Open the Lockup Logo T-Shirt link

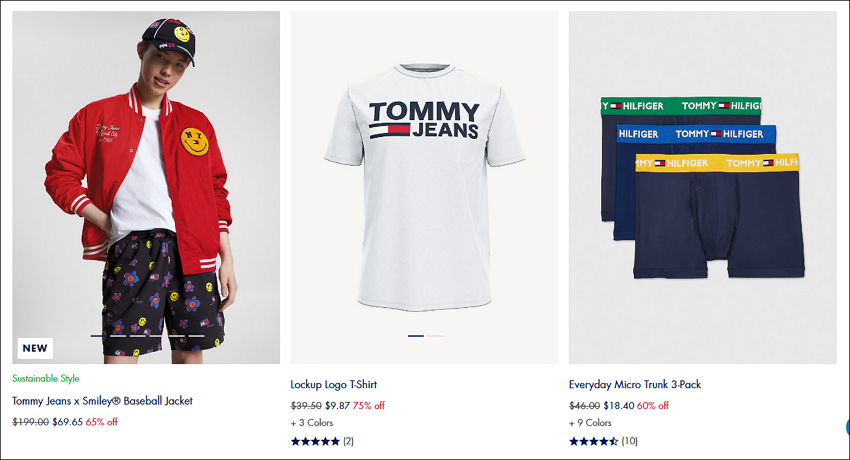[x=333, y=385]
